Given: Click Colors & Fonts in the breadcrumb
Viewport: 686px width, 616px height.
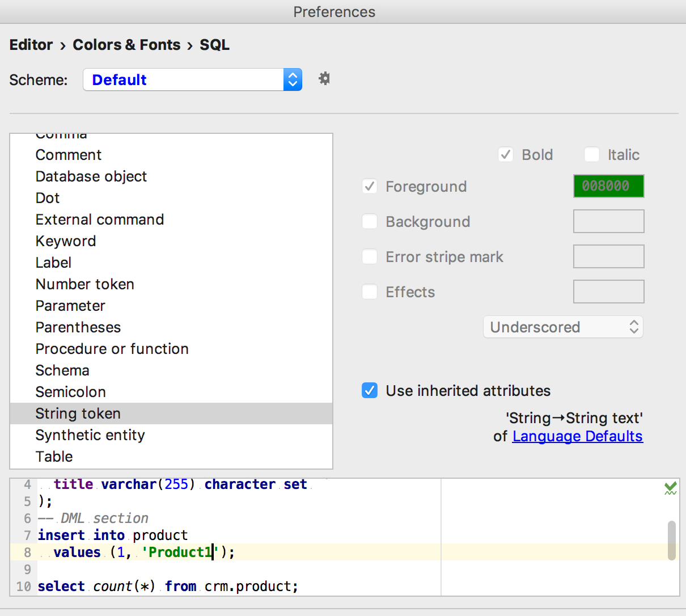Looking at the screenshot, I should (x=126, y=45).
